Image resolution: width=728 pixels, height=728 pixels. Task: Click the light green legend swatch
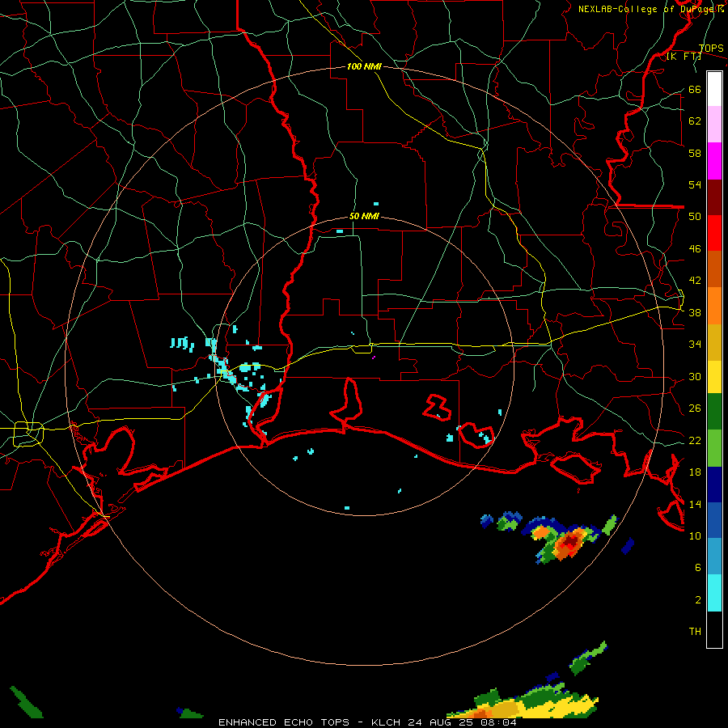click(714, 448)
